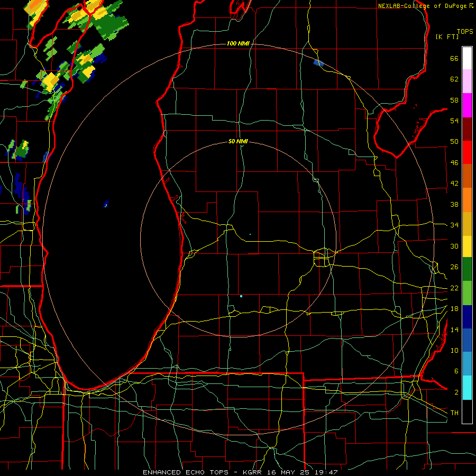476x476 pixels.
Task: Click the light green legend swatch
Action: pos(467,293)
